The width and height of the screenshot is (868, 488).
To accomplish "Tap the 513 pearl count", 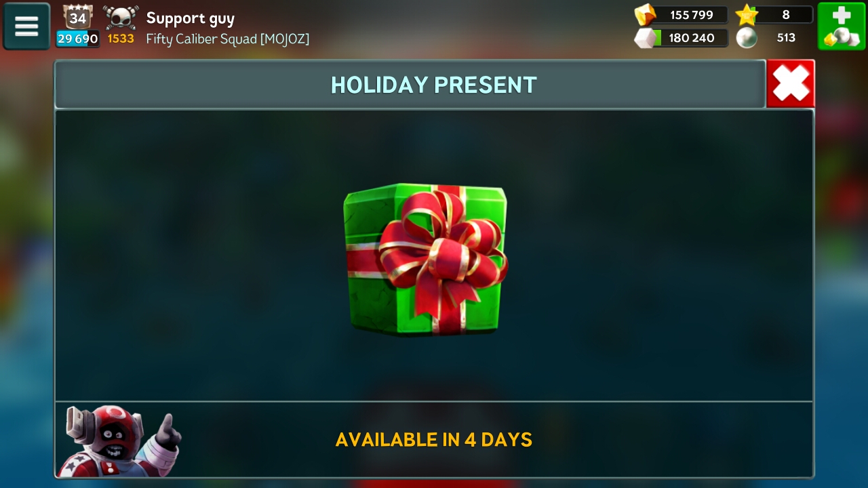I will point(786,38).
